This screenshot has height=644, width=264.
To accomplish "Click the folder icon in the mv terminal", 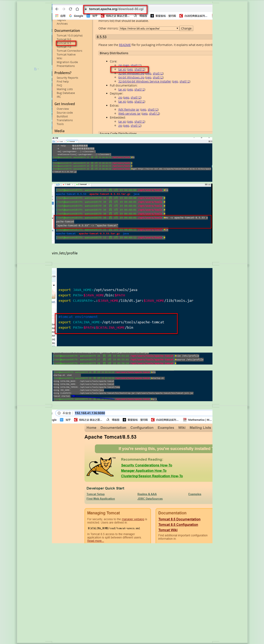I will click(58, 184).
